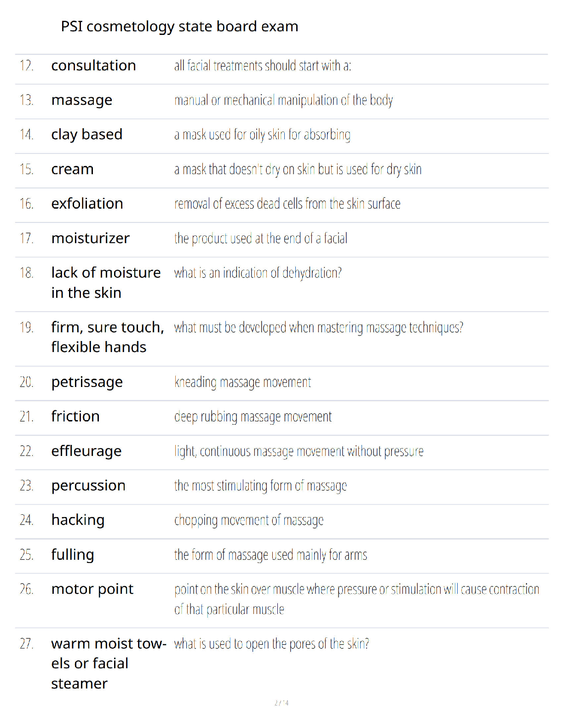Select the 'hacking' term

78,520
